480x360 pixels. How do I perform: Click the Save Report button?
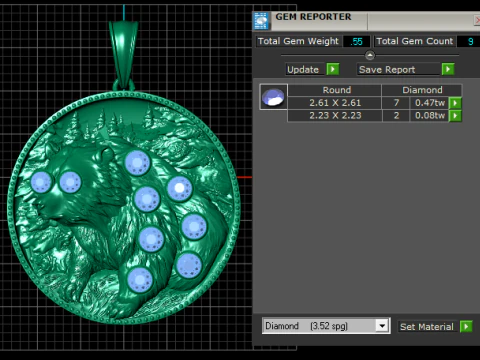(398, 69)
